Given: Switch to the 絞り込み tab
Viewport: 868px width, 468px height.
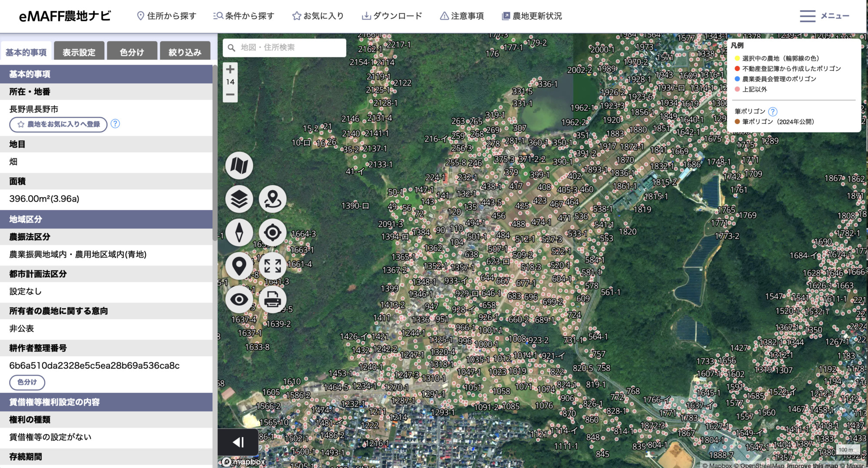Looking at the screenshot, I should [x=185, y=52].
